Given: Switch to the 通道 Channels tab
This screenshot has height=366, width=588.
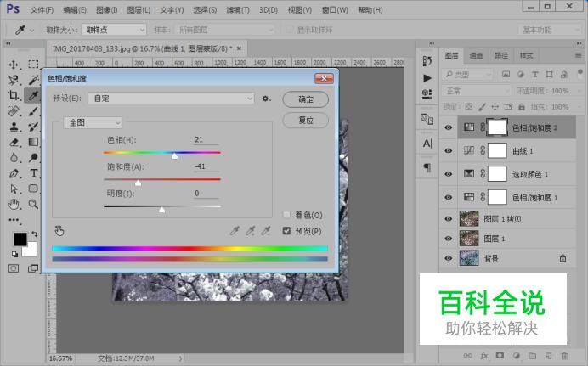Looking at the screenshot, I should tap(476, 55).
